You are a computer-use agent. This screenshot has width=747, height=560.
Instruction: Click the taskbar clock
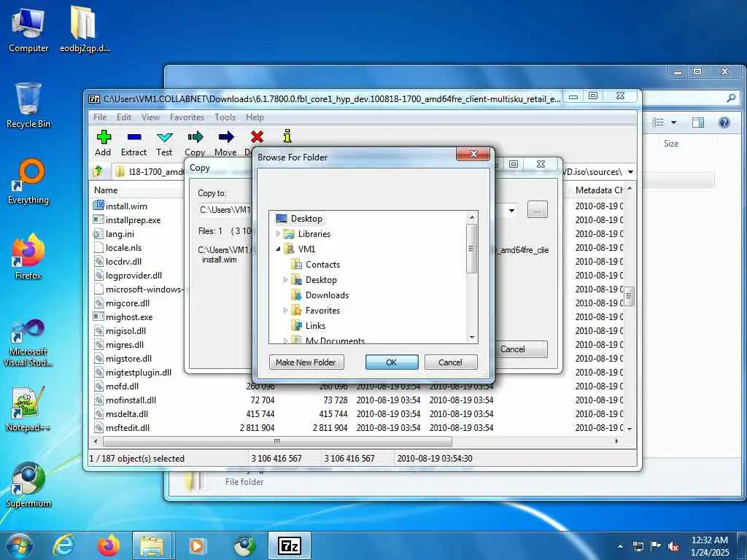coord(710,546)
